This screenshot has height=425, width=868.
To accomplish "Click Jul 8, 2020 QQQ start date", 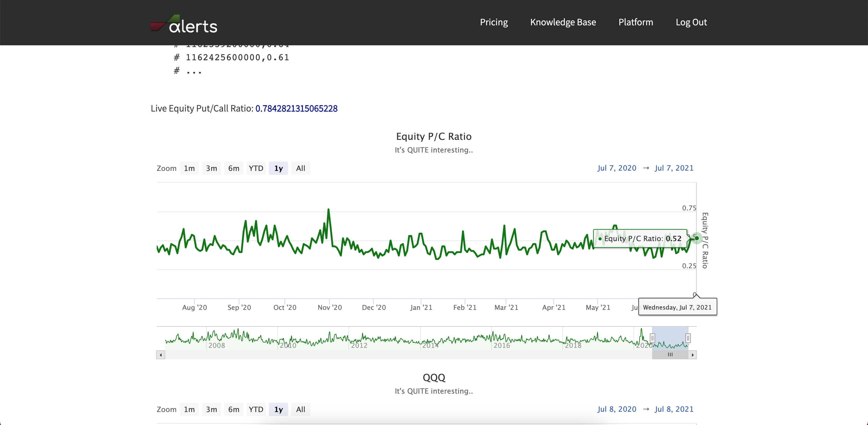I will point(617,409).
